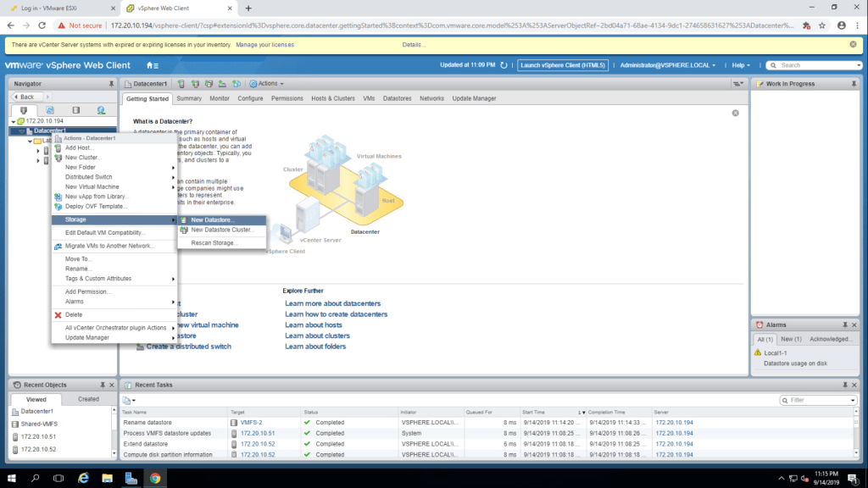Expand the Administrator@VSPHERE.LOCAL user menu

click(x=668, y=65)
